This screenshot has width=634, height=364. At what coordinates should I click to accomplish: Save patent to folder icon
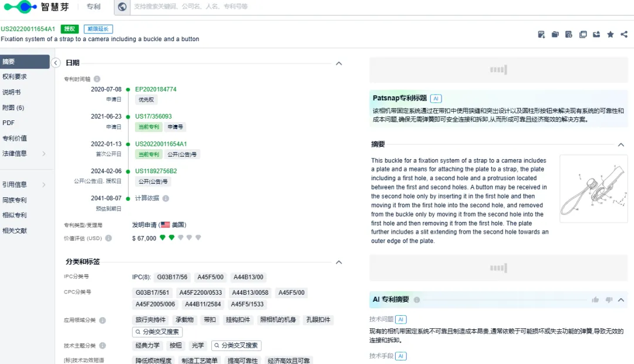[x=555, y=35]
